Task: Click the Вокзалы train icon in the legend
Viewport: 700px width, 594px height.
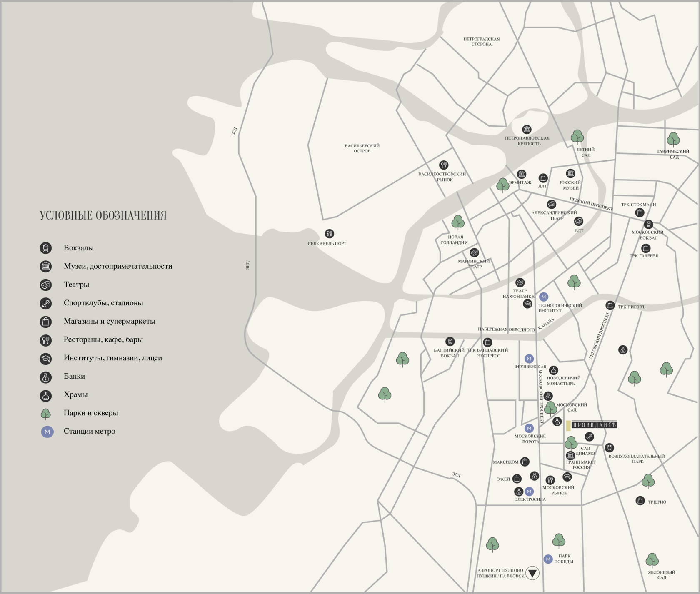Action: [46, 248]
